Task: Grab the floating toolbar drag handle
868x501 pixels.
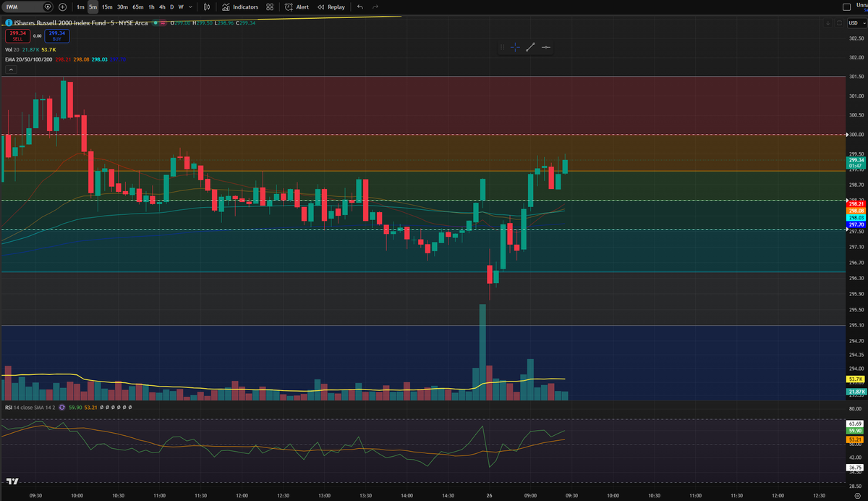Action: [502, 47]
